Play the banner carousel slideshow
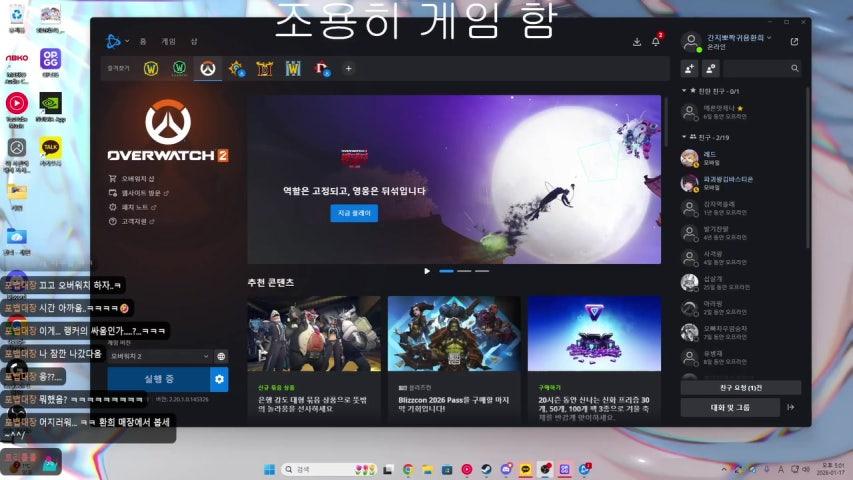 point(427,271)
